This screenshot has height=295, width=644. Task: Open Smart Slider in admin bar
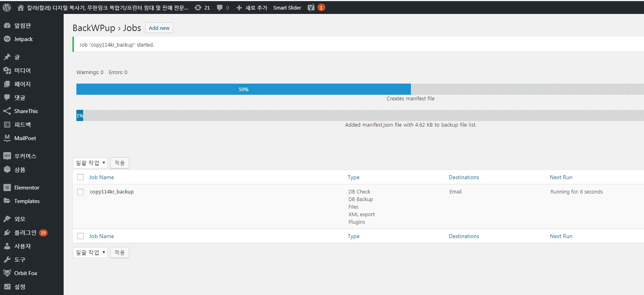287,8
